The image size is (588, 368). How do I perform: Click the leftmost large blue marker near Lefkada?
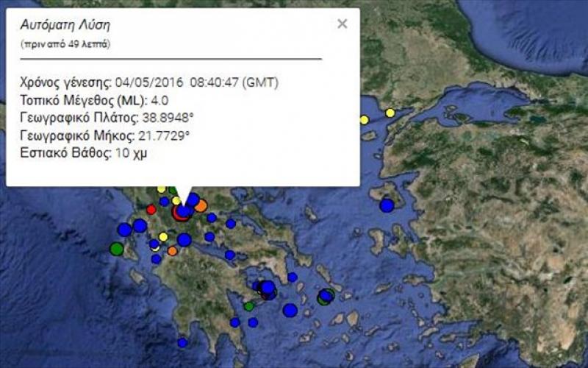pyautogui.click(x=124, y=229)
